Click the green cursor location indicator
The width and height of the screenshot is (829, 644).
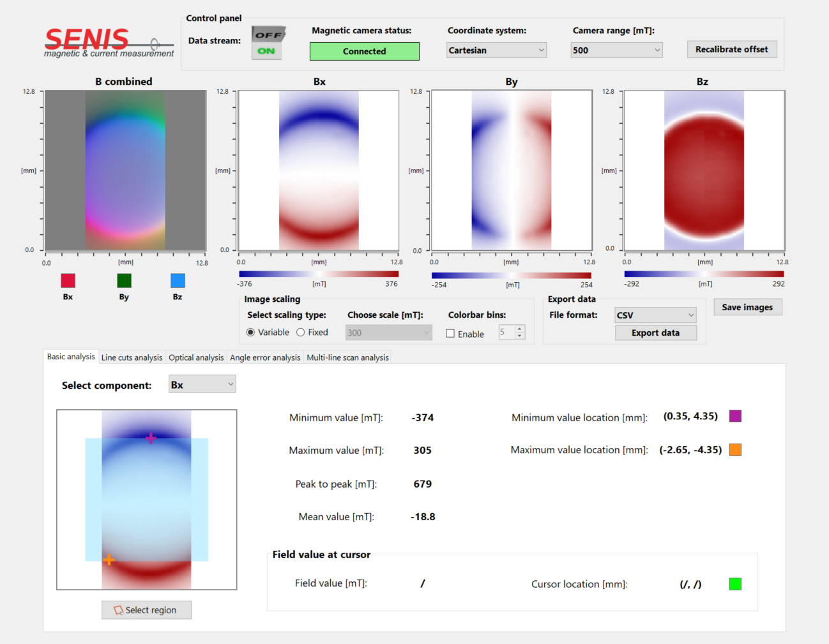click(x=735, y=583)
